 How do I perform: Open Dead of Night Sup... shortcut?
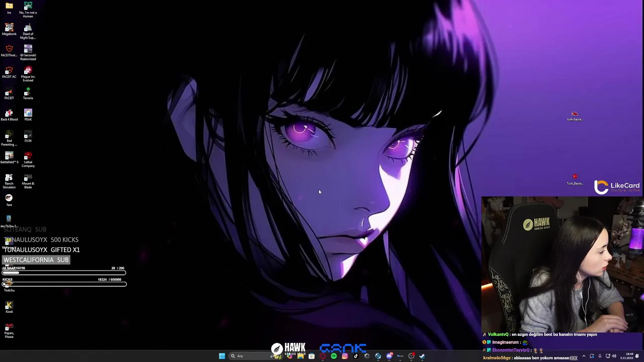tap(28, 31)
